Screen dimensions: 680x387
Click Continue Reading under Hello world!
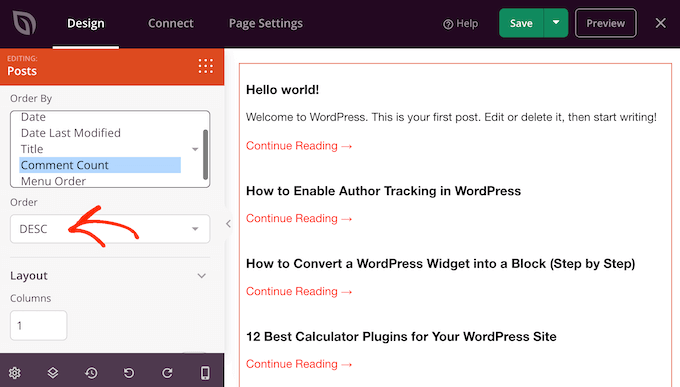299,146
